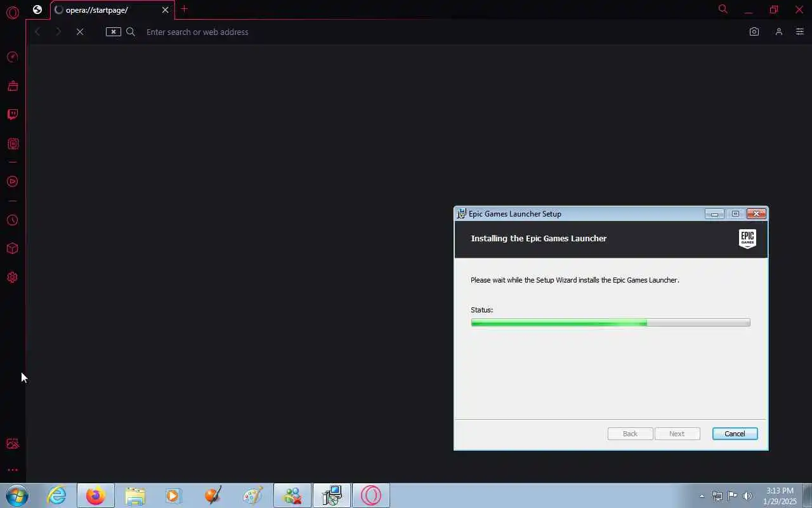This screenshot has width=812, height=508.
Task: Open Extensions cube icon in sidebar
Action: pyautogui.click(x=12, y=248)
